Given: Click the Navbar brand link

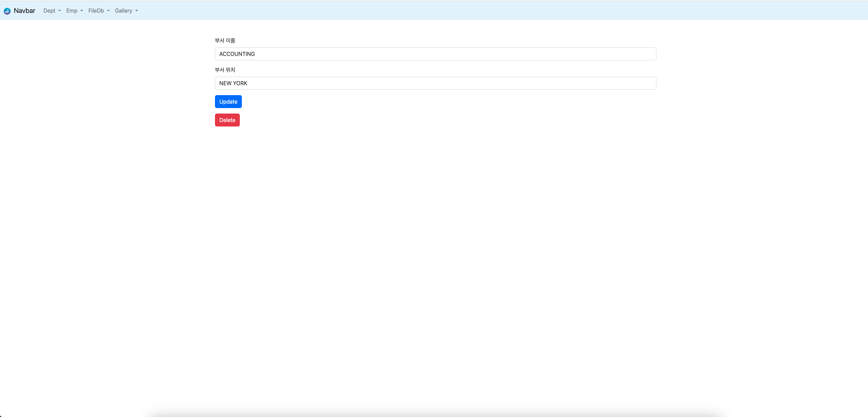Looking at the screenshot, I should click(24, 11).
